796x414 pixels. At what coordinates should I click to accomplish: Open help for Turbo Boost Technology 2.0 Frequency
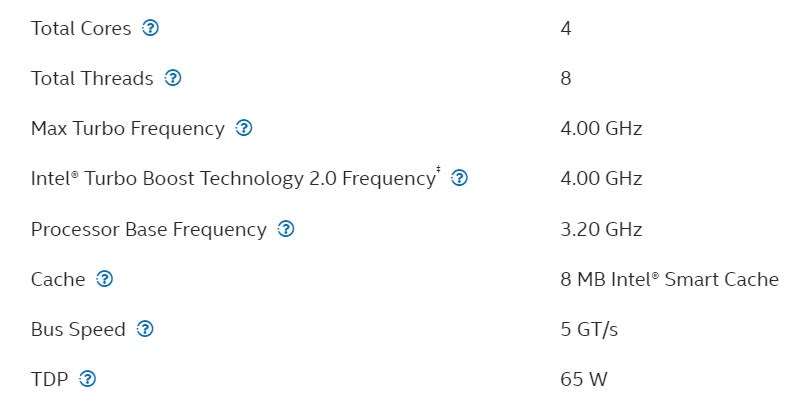tap(459, 178)
